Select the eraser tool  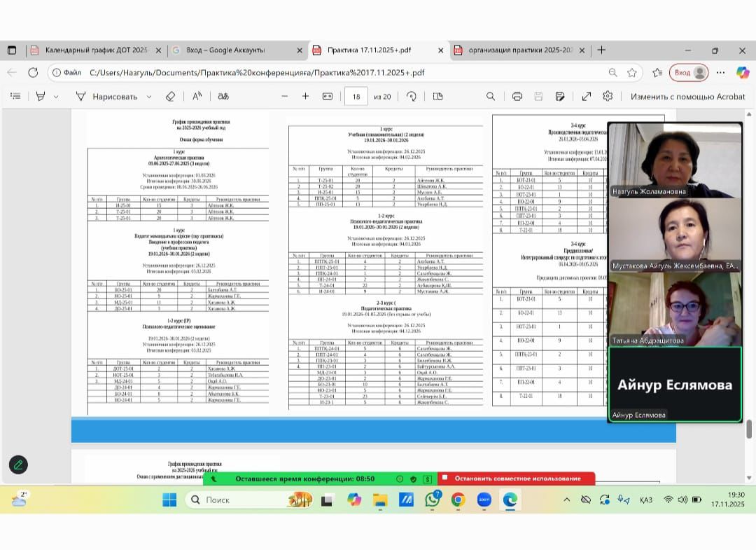(x=170, y=97)
